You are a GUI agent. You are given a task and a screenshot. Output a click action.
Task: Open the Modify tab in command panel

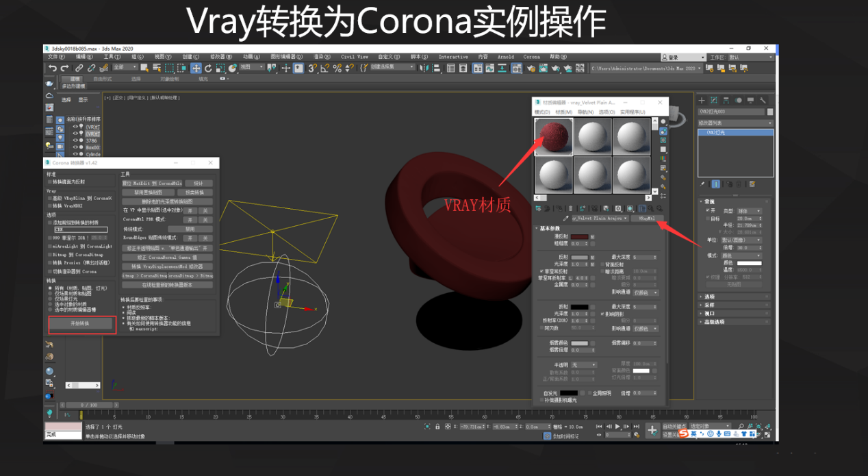(714, 100)
